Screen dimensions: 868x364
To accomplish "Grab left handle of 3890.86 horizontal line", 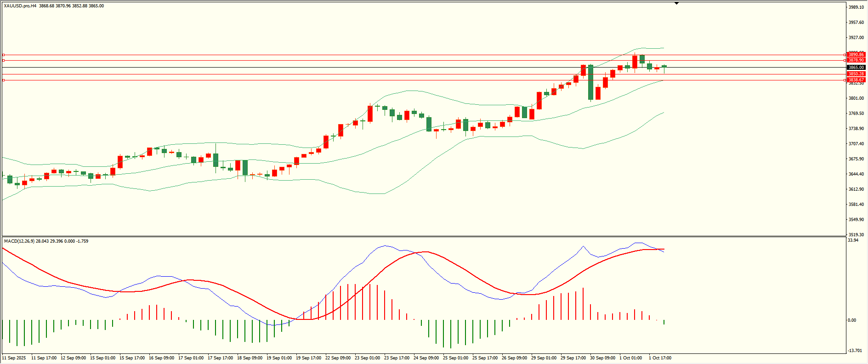I will (x=3, y=55).
